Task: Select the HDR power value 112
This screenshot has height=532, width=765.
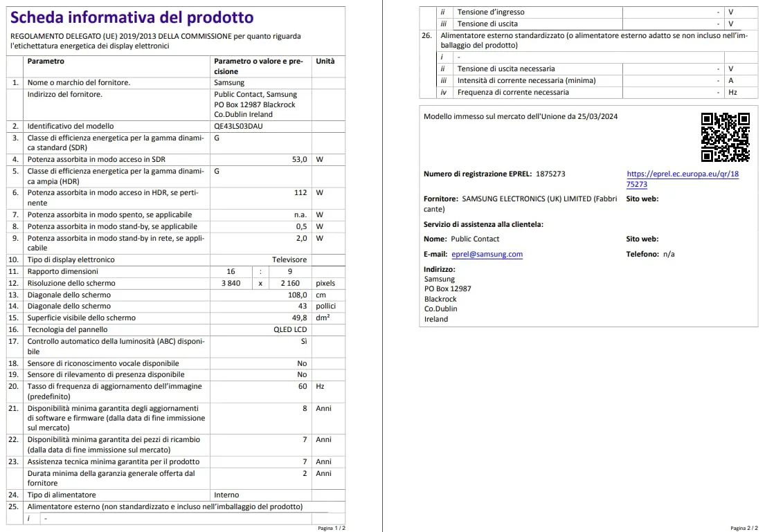Action: pos(300,192)
